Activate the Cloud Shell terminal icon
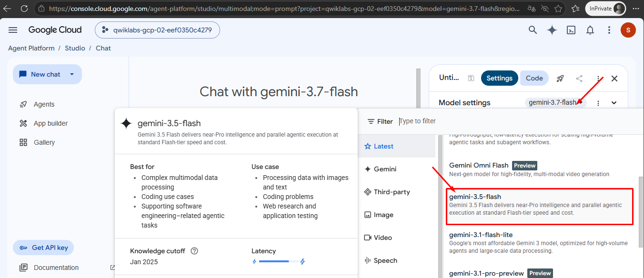Image resolution: width=644 pixels, height=278 pixels. [571, 30]
